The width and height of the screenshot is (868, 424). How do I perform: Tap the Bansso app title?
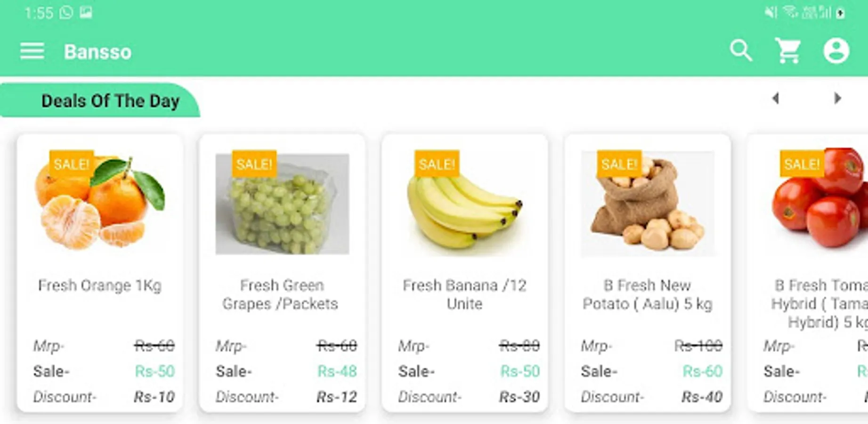point(97,52)
